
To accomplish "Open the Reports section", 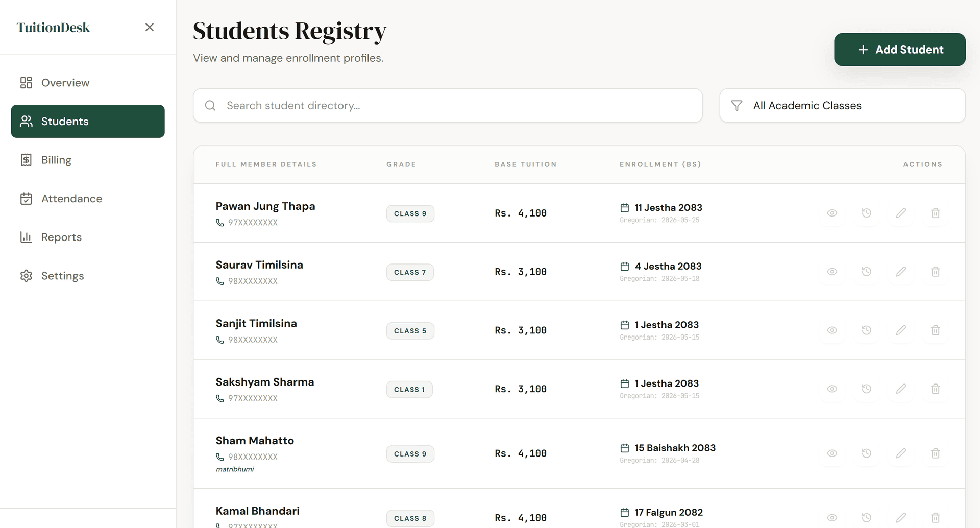I will pos(88,237).
